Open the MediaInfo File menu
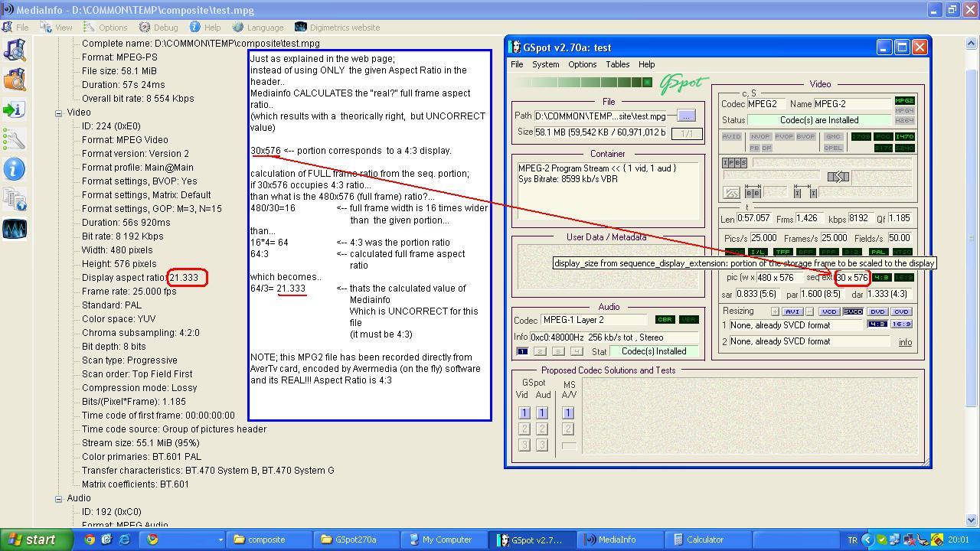980x551 pixels. click(x=15, y=28)
